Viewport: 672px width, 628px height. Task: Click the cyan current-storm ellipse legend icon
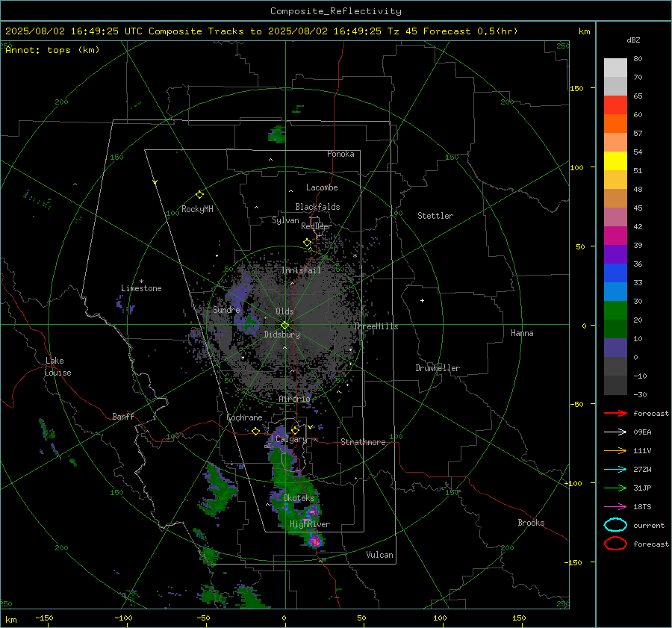[x=615, y=525]
